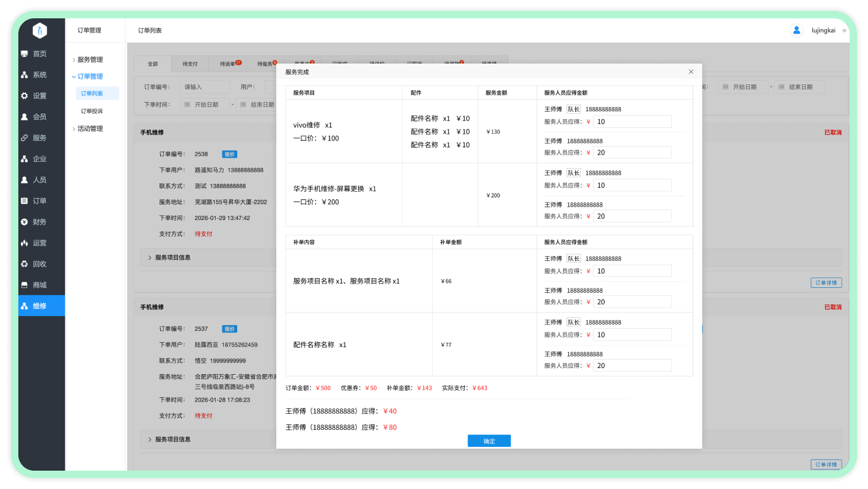
Task: Select the 全部 orders tab
Action: pyautogui.click(x=153, y=64)
